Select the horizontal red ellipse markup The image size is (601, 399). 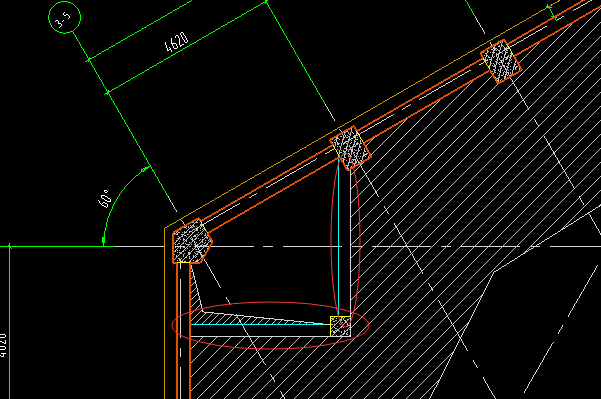pyautogui.click(x=270, y=325)
